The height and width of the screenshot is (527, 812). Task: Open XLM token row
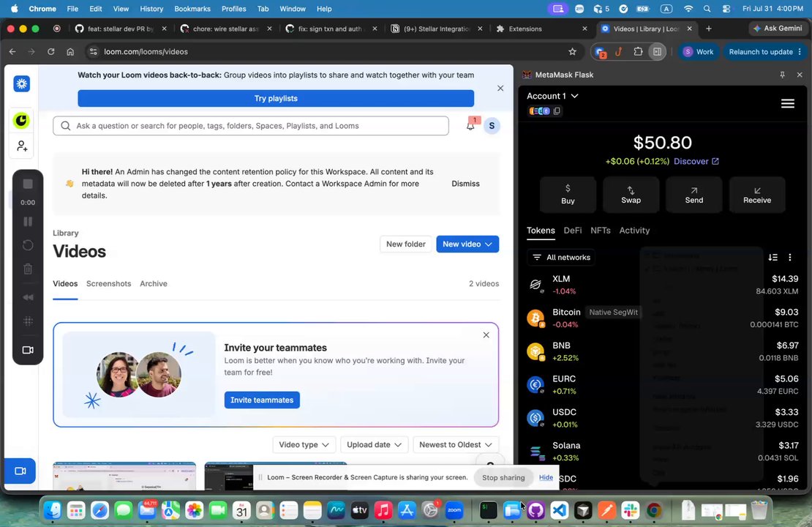(662, 285)
